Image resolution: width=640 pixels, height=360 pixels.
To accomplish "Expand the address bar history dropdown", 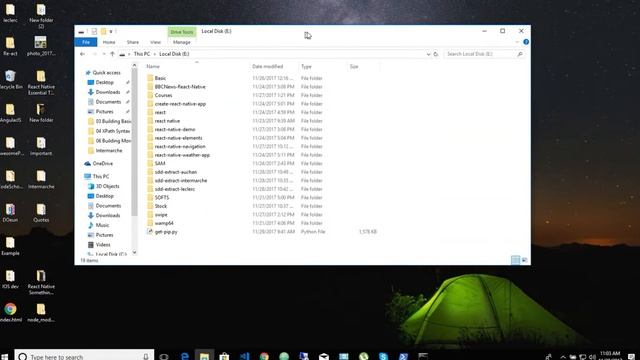I will point(428,54).
